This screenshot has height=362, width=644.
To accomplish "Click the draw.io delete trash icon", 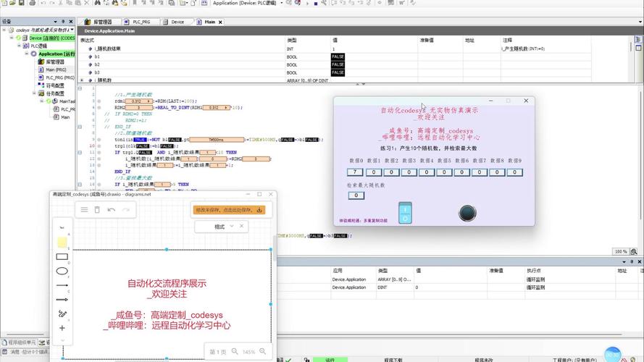I will click(x=97, y=210).
